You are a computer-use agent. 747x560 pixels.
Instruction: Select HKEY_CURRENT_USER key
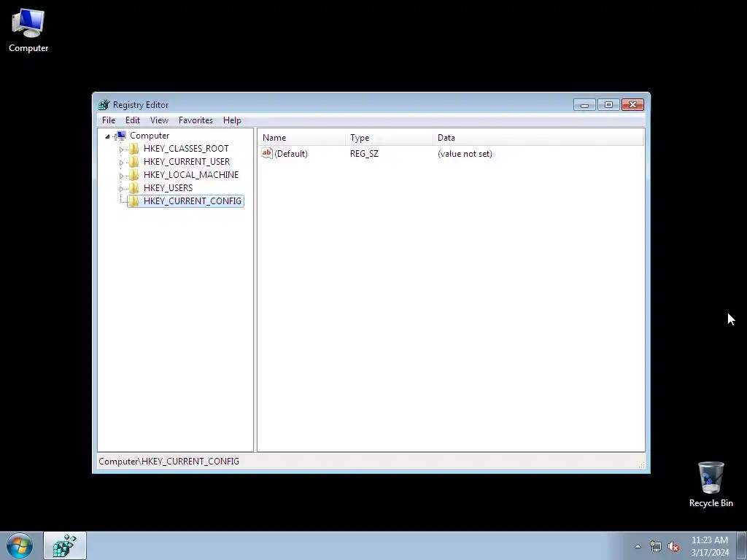[186, 162]
